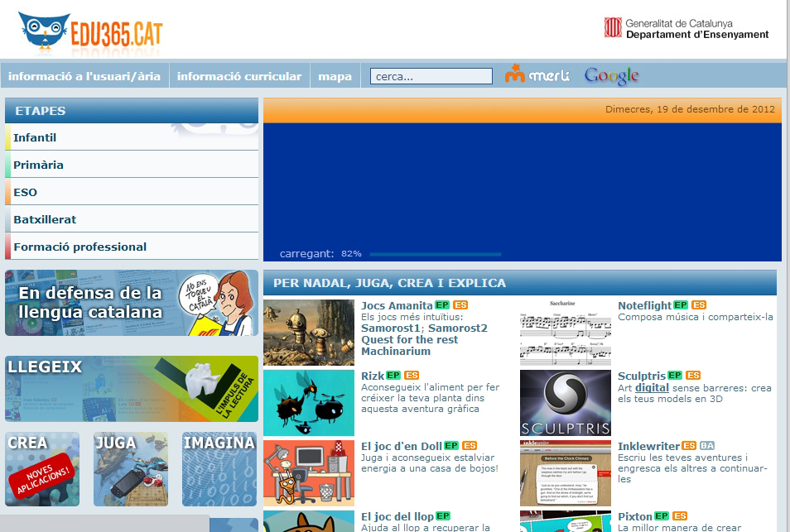Select the Primària stage

132,165
